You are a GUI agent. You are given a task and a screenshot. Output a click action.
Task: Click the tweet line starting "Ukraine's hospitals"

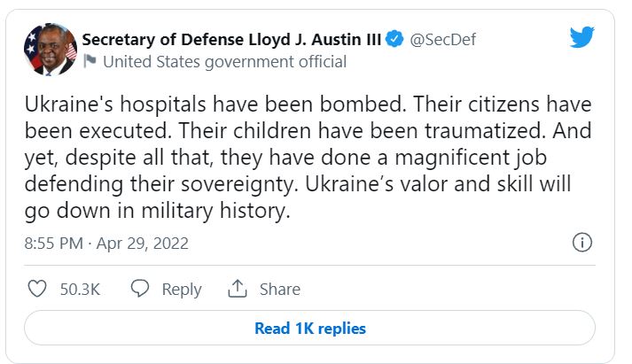[307, 105]
